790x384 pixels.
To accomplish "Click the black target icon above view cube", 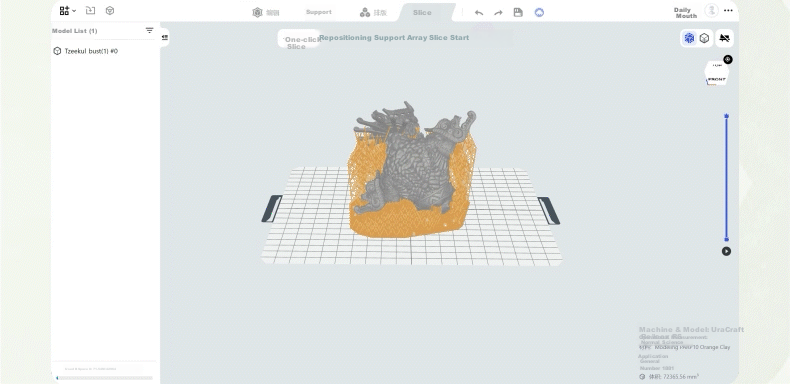I will coord(728,59).
